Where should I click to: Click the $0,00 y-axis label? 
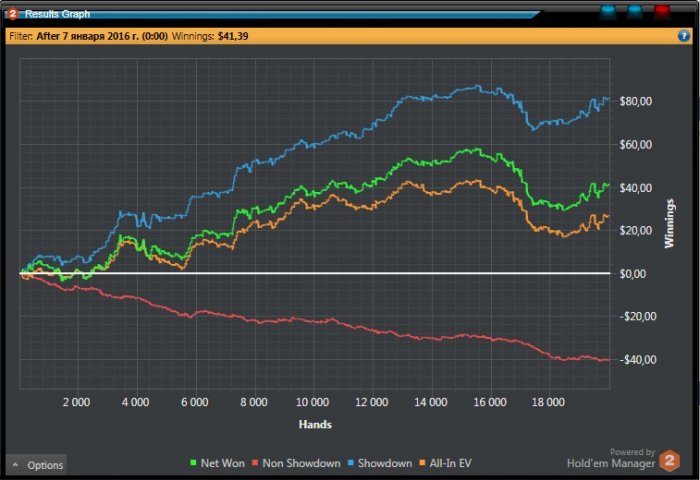(633, 274)
